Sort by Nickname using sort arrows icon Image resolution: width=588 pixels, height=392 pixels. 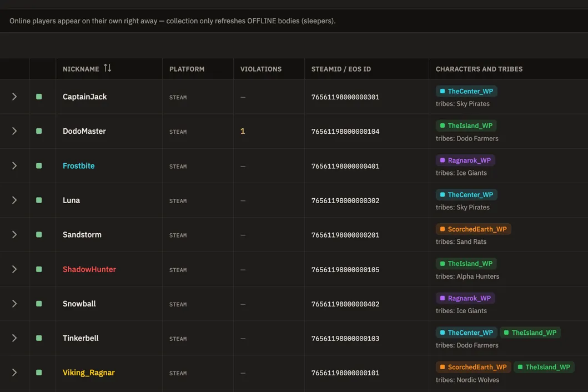(x=108, y=68)
